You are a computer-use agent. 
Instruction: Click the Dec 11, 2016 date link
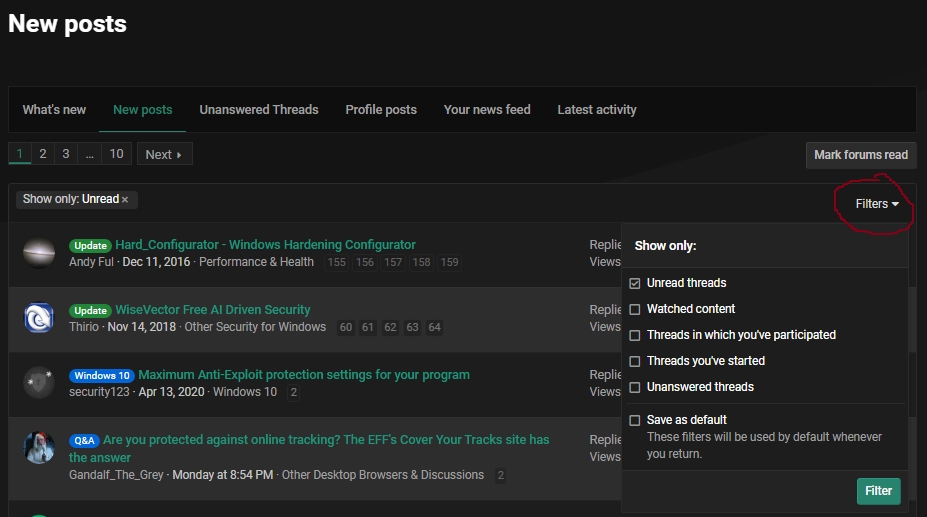156,262
